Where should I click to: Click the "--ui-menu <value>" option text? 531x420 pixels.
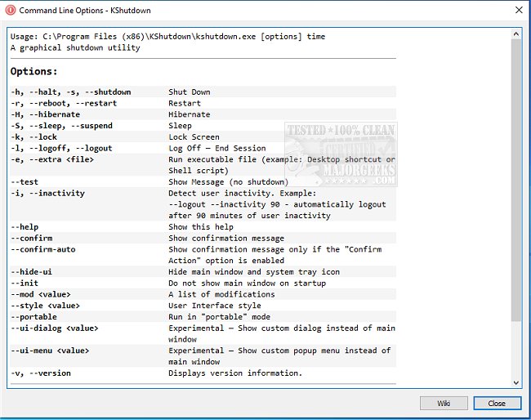click(x=50, y=351)
